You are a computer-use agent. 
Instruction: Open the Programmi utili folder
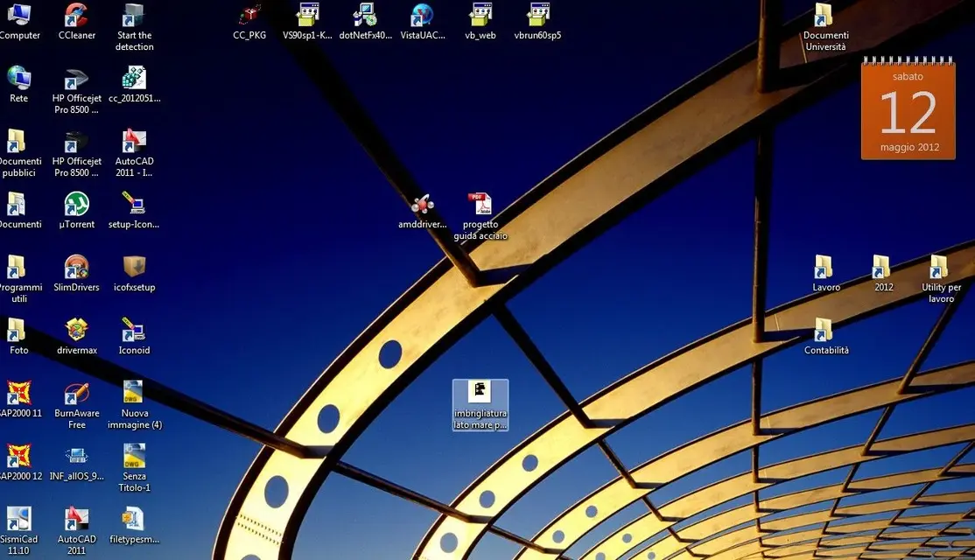18,279
